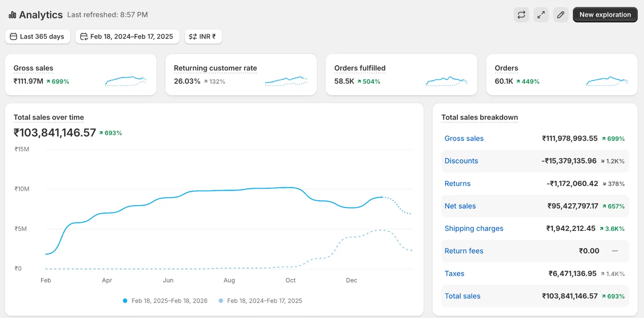The height and width of the screenshot is (318, 644).
Task: Click the ₹1,942,212.45 shipping value
Action: coord(571,229)
